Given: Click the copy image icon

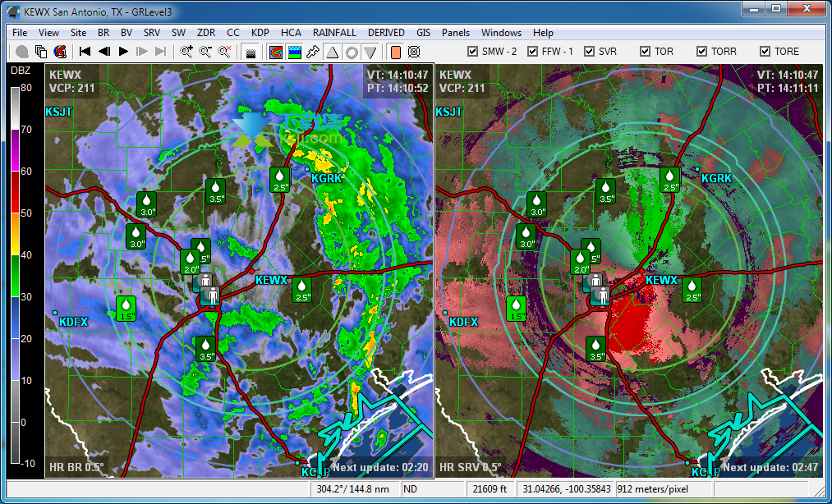Looking at the screenshot, I should (x=41, y=52).
